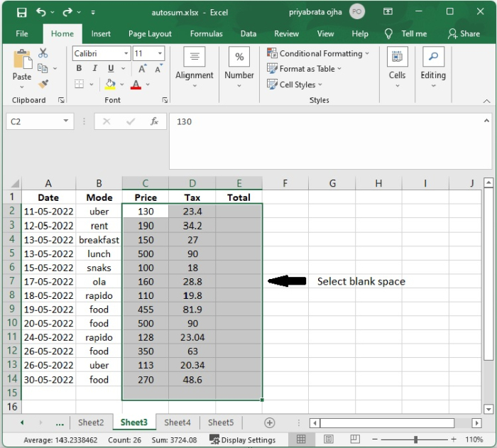Click the Share button

click(464, 33)
